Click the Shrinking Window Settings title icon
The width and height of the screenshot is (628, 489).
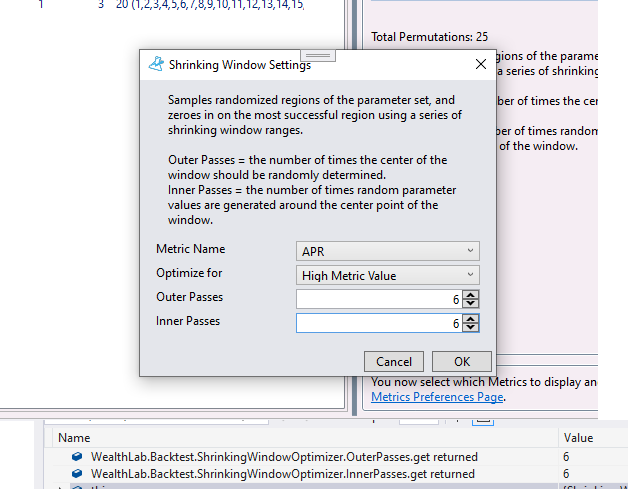click(155, 65)
